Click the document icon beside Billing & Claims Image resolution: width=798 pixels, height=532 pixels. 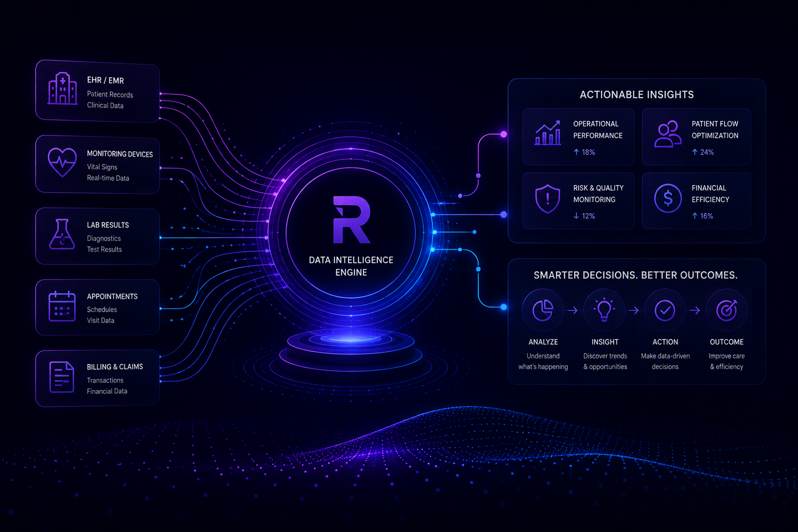pyautogui.click(x=62, y=377)
